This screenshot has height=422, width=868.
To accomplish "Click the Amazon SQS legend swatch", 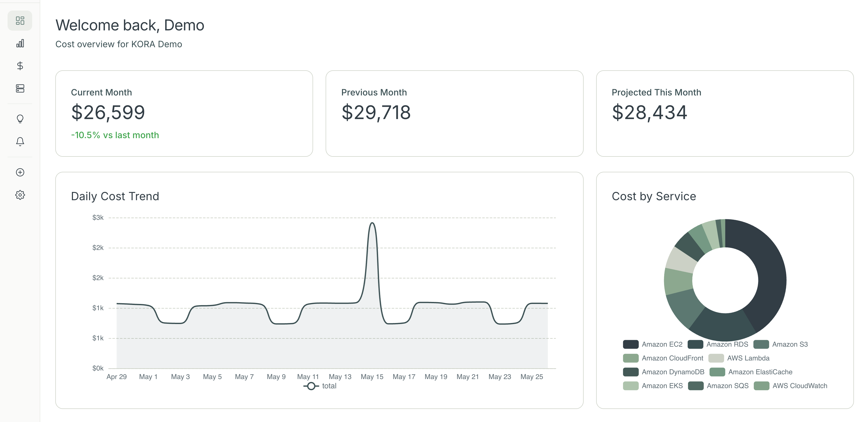I will pos(696,386).
